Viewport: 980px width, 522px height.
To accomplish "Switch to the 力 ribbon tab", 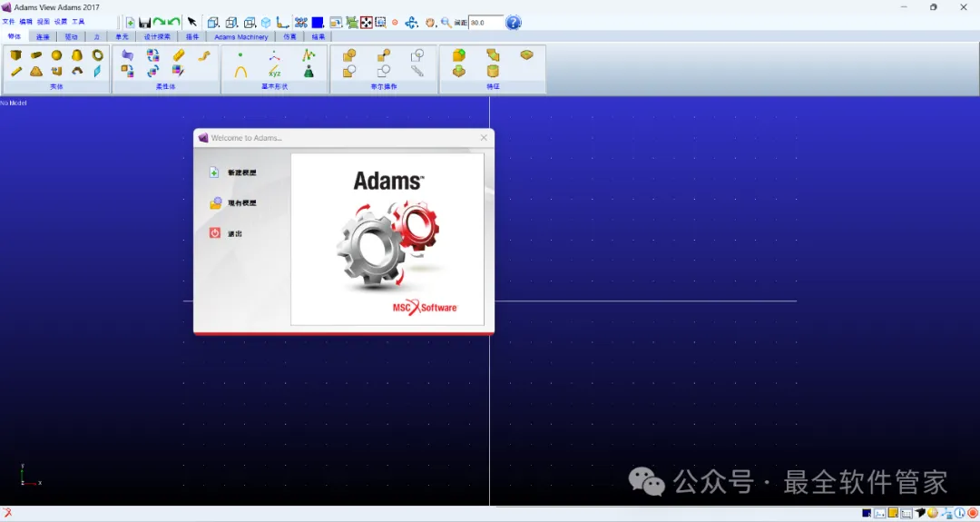I will [96, 37].
